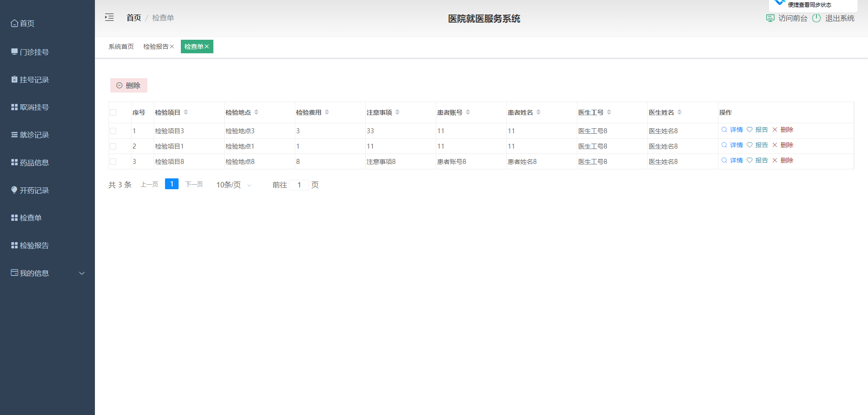Click 删除 link in row 检验项目8
Image resolution: width=868 pixels, height=415 pixels.
point(787,160)
